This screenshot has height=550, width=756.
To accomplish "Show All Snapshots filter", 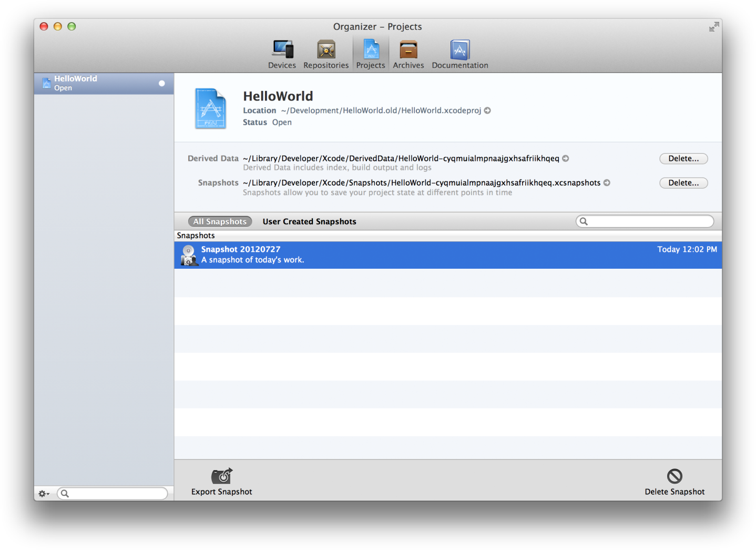I will (x=220, y=221).
